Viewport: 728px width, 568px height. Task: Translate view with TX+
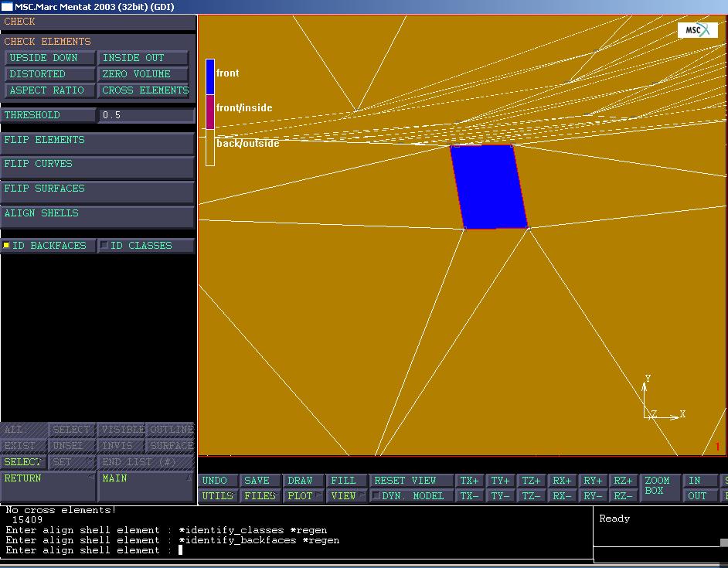[x=470, y=480]
